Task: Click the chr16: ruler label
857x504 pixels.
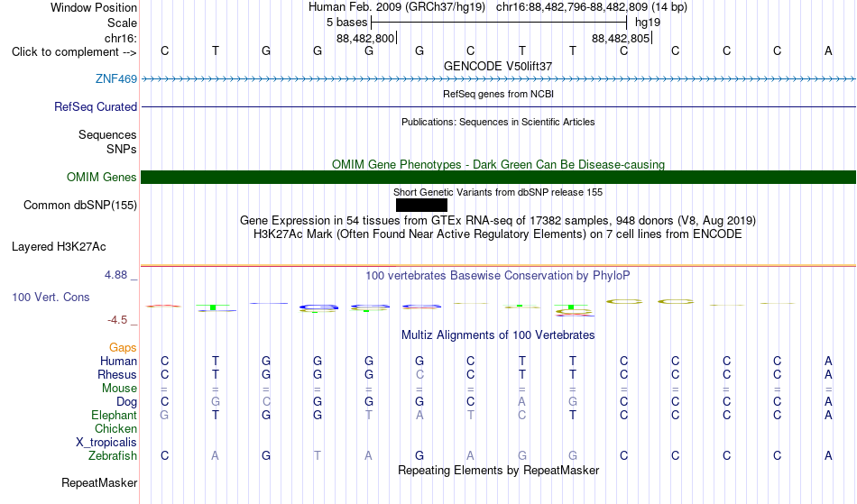Action: [120, 38]
